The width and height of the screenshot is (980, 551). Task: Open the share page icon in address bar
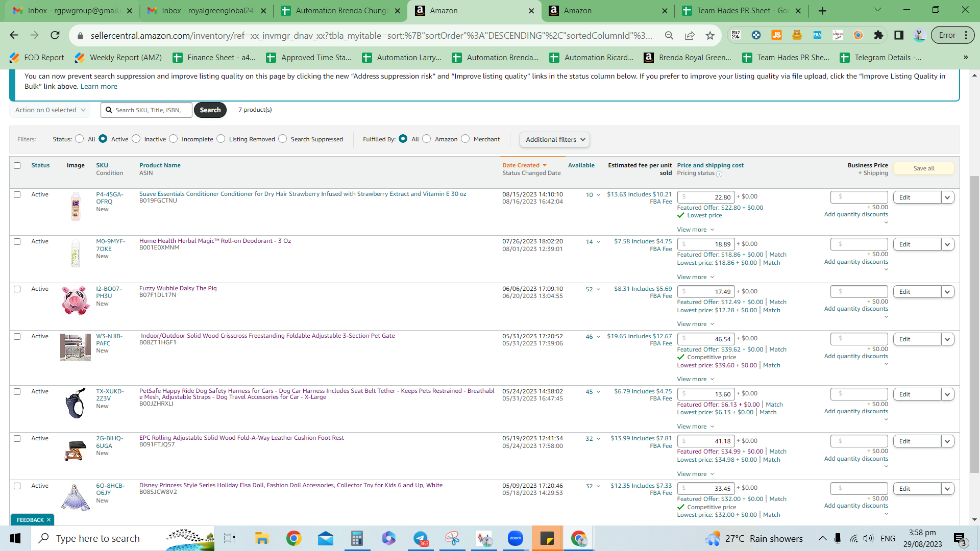click(x=690, y=35)
